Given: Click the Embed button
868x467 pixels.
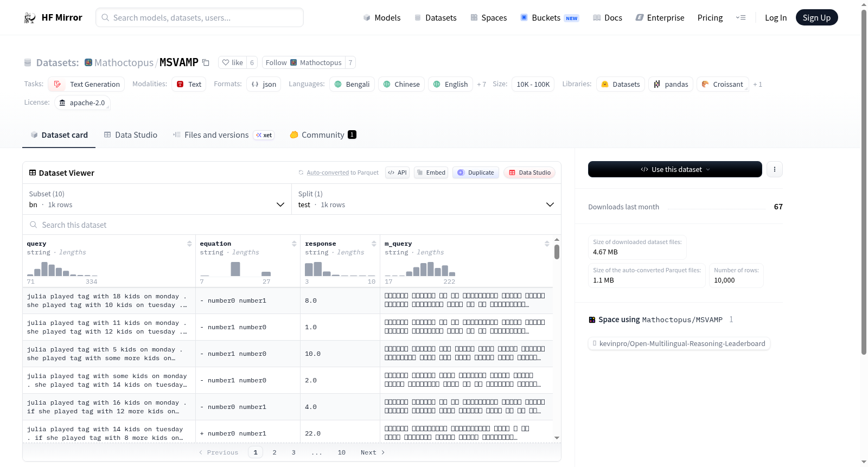Looking at the screenshot, I should pyautogui.click(x=431, y=172).
